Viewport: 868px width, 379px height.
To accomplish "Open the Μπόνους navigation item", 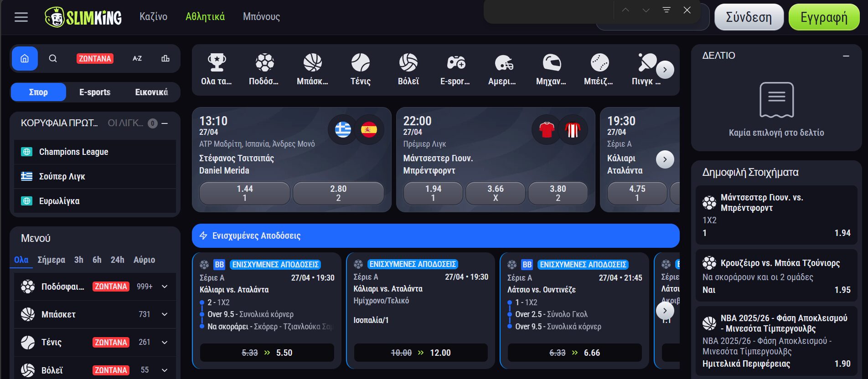I will pyautogui.click(x=261, y=17).
